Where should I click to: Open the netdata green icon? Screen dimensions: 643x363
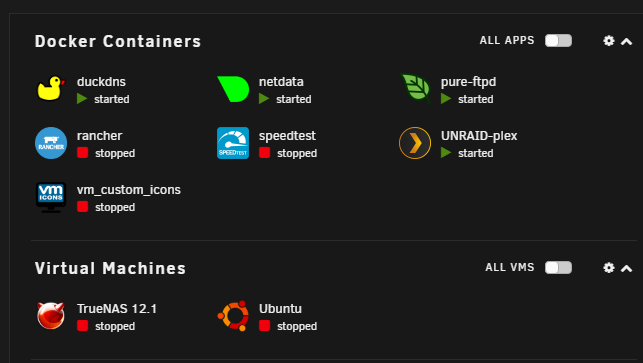[x=233, y=89]
